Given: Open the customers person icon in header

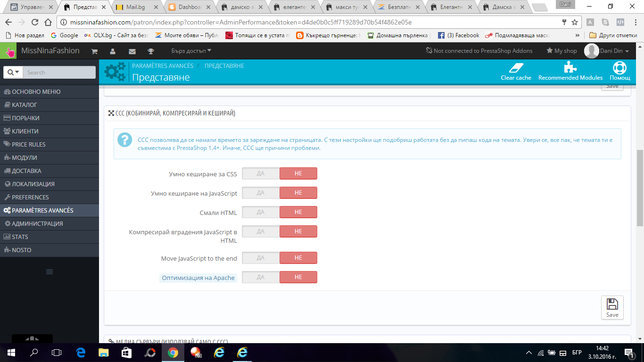Looking at the screenshot, I should pos(113,51).
